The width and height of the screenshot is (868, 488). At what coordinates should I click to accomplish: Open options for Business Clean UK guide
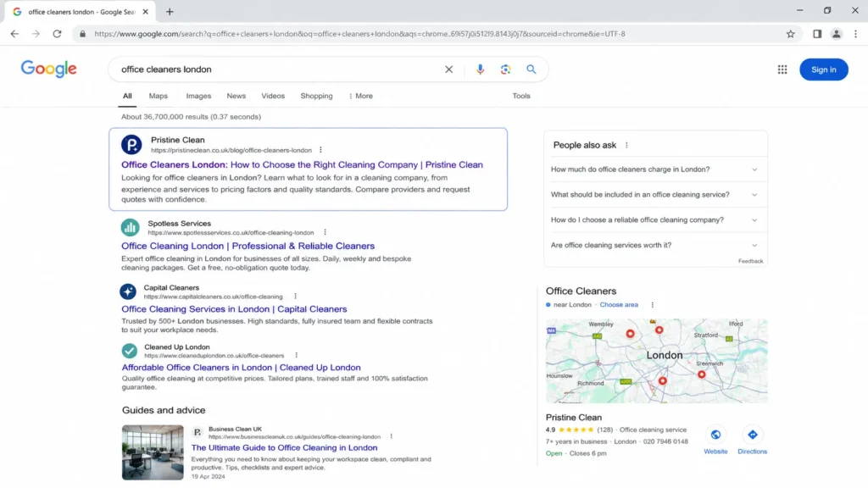click(x=392, y=436)
